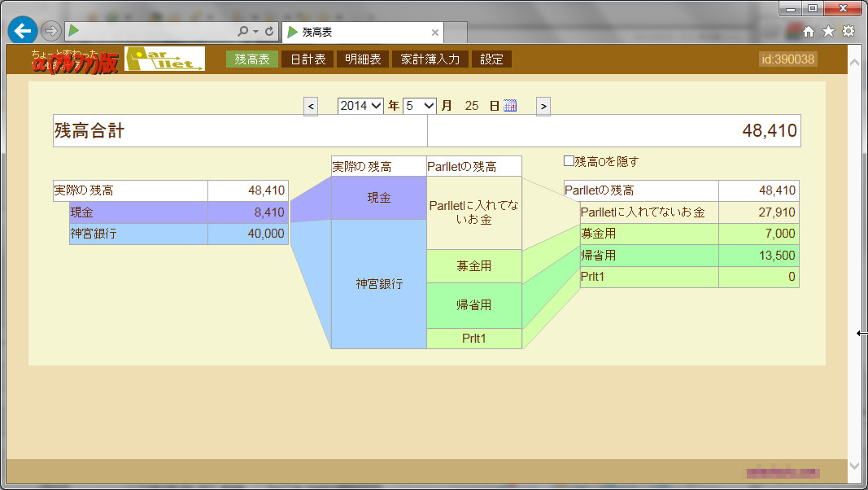Enable the 残高0を隠す checkbox
Image resolution: width=868 pixels, height=490 pixels.
click(x=568, y=161)
